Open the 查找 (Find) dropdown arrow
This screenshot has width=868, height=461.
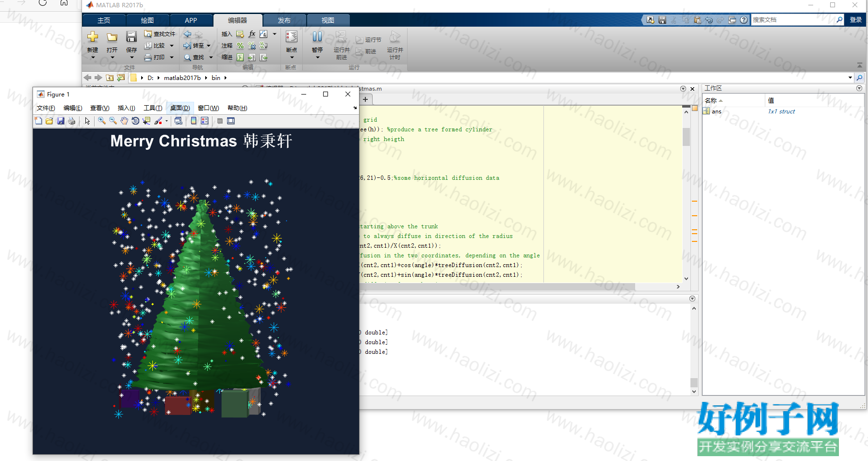click(x=211, y=57)
